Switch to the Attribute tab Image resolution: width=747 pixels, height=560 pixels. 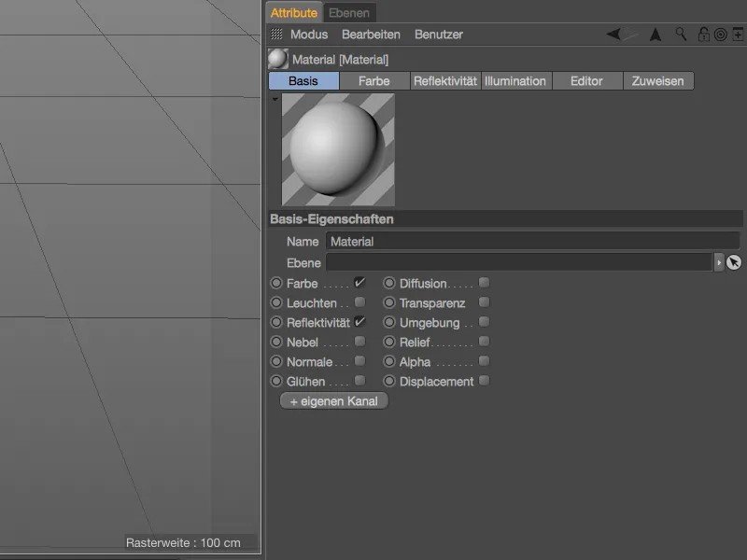pyautogui.click(x=293, y=13)
